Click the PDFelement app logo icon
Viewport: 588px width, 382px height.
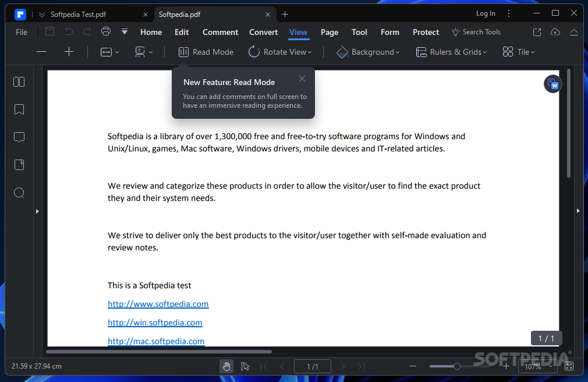point(20,14)
